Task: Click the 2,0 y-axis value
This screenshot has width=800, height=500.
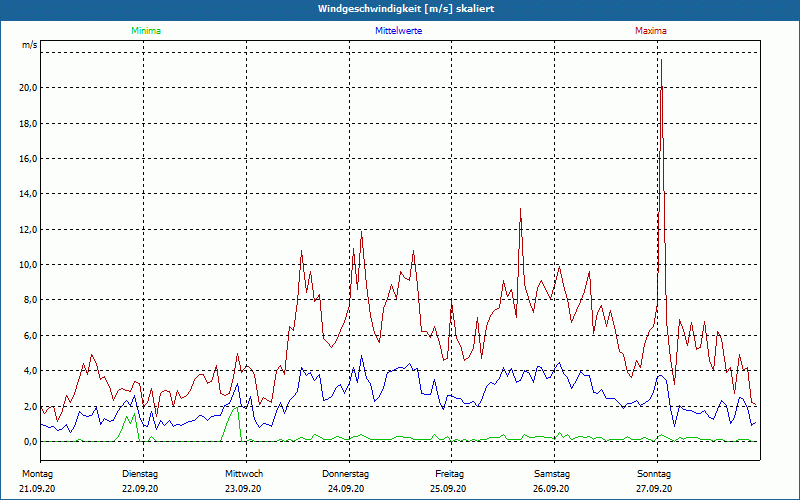Action: (x=31, y=407)
